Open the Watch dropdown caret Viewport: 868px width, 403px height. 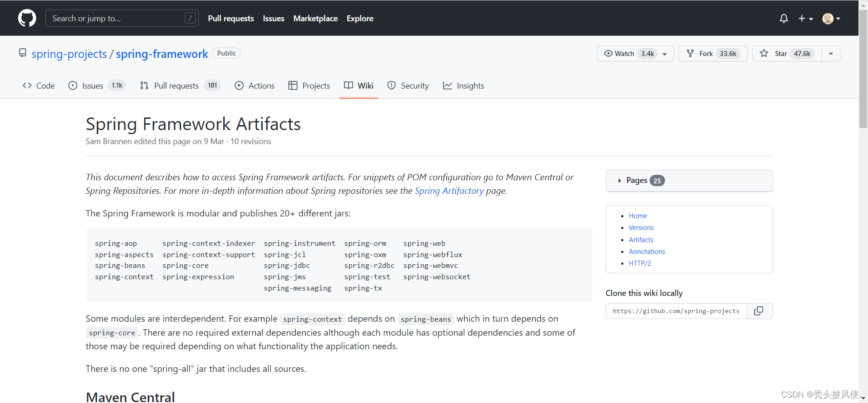point(665,54)
